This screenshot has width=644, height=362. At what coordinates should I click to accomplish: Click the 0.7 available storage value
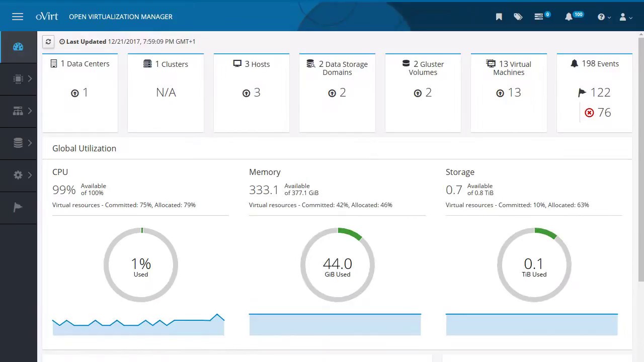(454, 190)
